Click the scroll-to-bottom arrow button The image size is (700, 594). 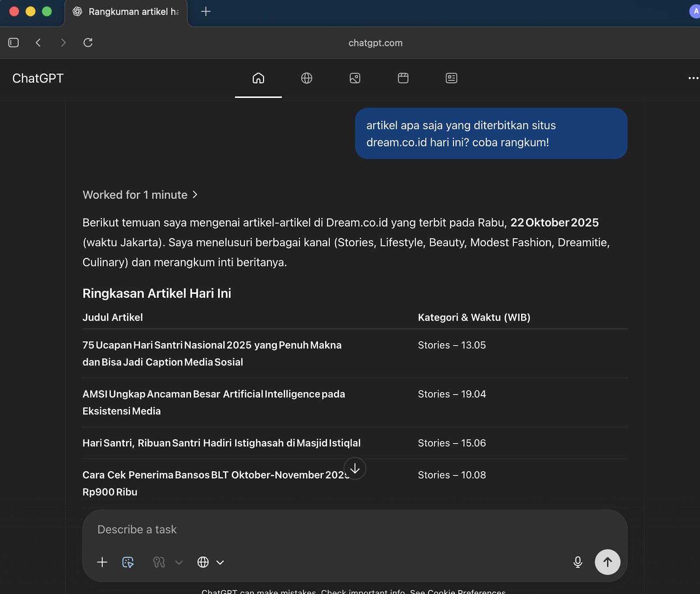pyautogui.click(x=355, y=468)
